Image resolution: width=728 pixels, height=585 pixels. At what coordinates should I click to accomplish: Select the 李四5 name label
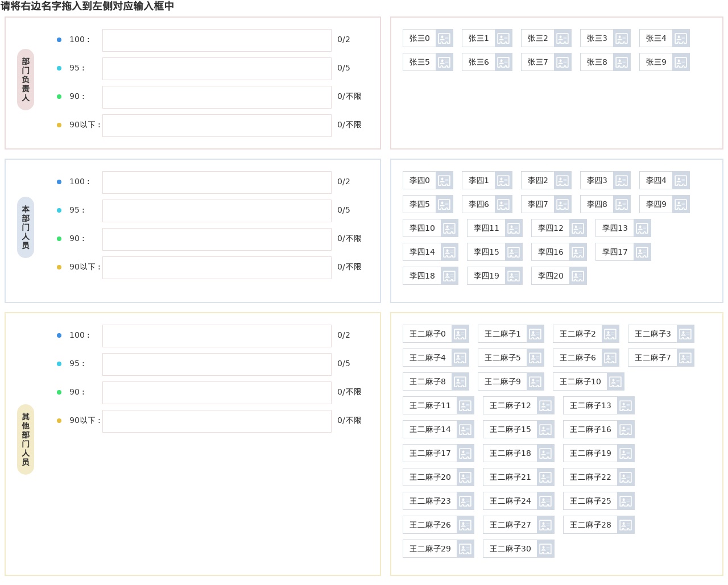[x=419, y=205]
